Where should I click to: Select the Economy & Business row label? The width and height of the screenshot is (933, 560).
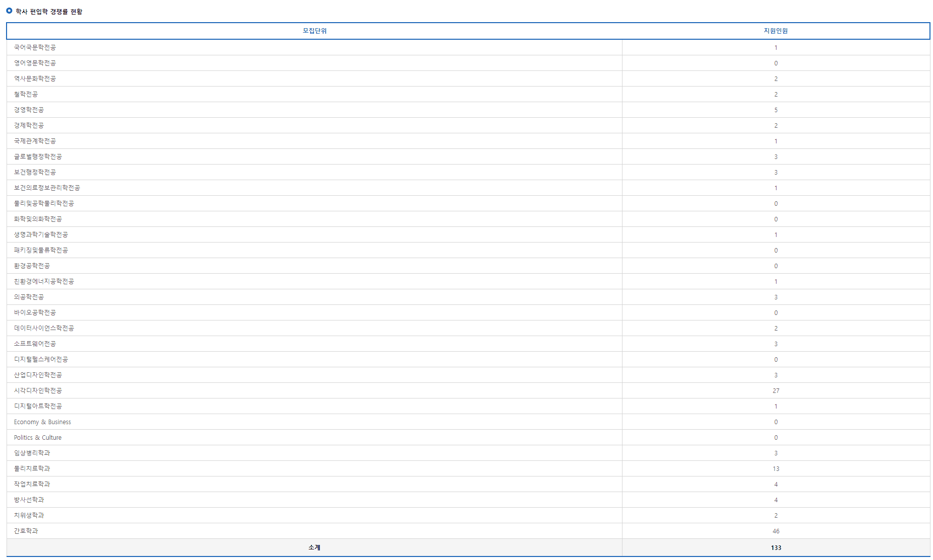click(42, 422)
